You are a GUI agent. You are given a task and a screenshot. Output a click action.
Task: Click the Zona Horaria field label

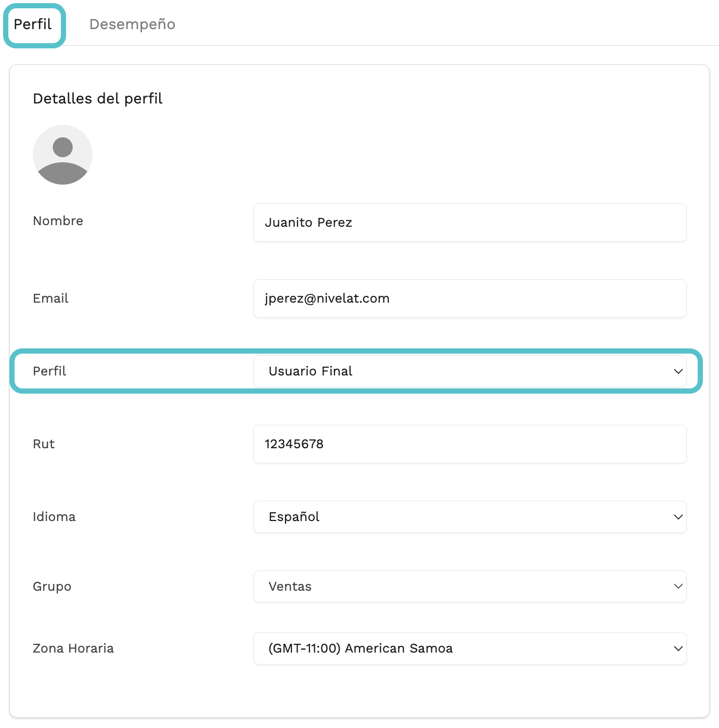point(73,648)
